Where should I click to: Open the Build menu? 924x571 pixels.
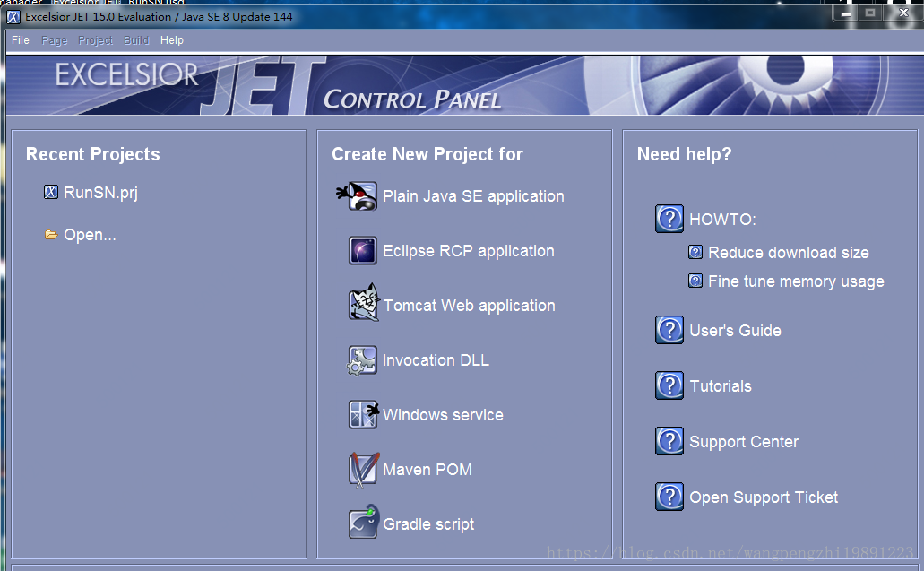point(136,40)
